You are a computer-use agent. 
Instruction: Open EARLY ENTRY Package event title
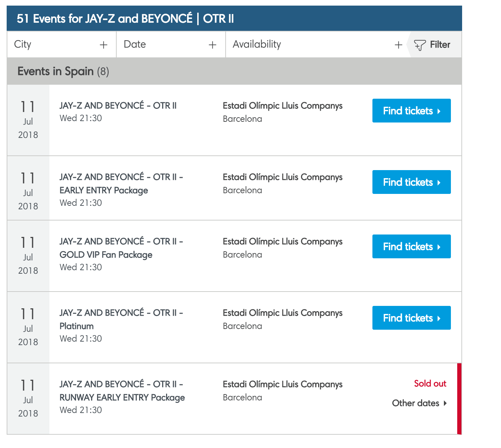coord(121,183)
